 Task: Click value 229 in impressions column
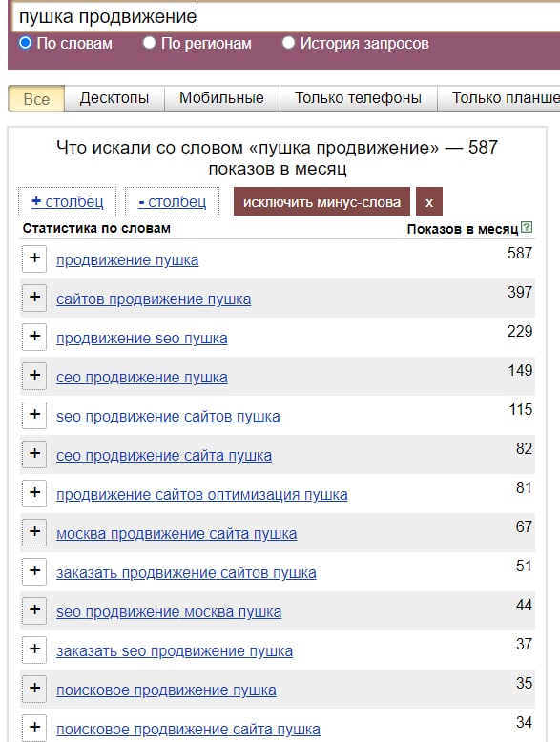click(x=520, y=331)
